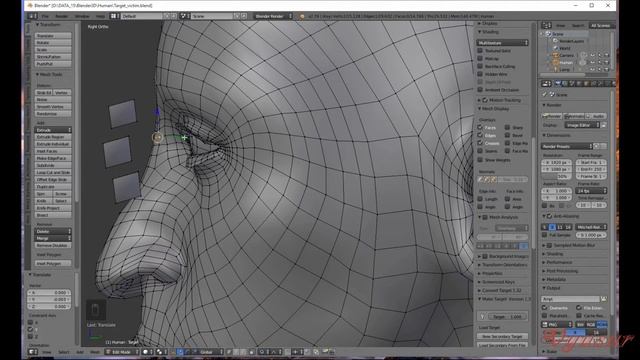
Task: Click the World icon in outliner
Action: tap(556, 48)
